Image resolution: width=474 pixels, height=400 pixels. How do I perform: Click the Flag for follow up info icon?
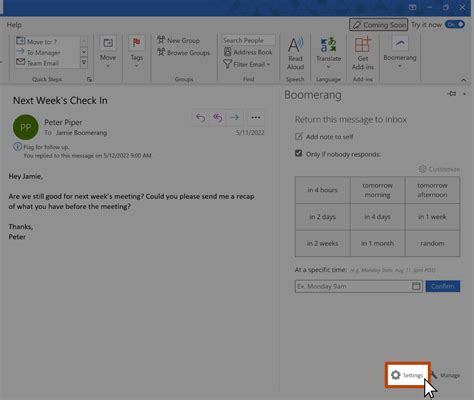click(17, 147)
